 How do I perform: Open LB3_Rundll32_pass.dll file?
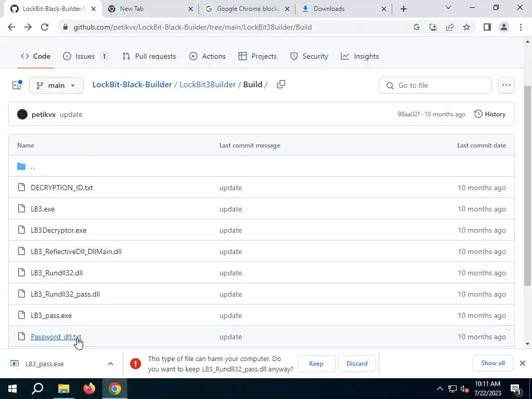click(x=65, y=294)
